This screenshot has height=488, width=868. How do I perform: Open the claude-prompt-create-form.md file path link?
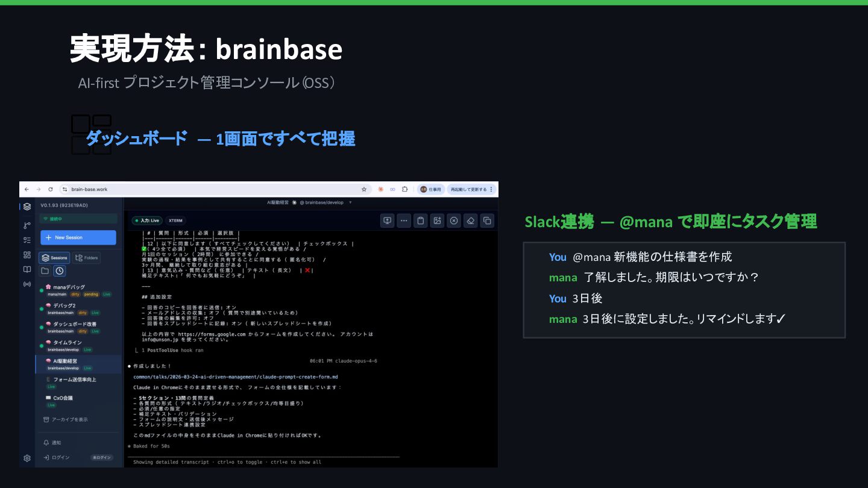tap(236, 377)
